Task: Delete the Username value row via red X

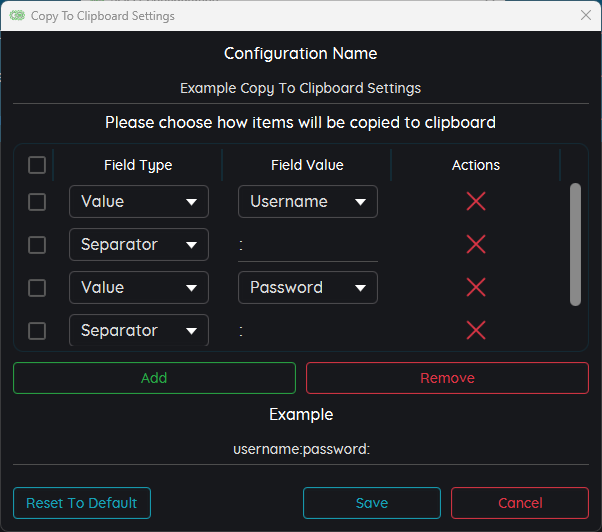Action: 476,201
